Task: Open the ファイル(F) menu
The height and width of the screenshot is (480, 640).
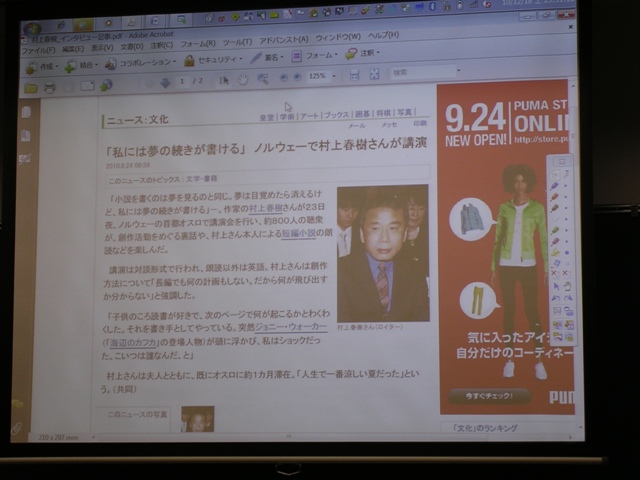Action: coord(38,50)
